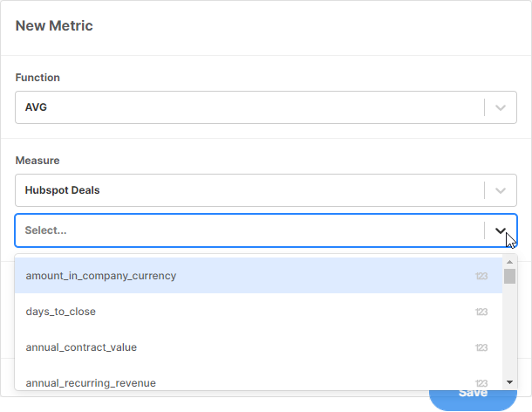Select days_to_close from the list
This screenshot has height=412, width=532.
pyautogui.click(x=61, y=312)
